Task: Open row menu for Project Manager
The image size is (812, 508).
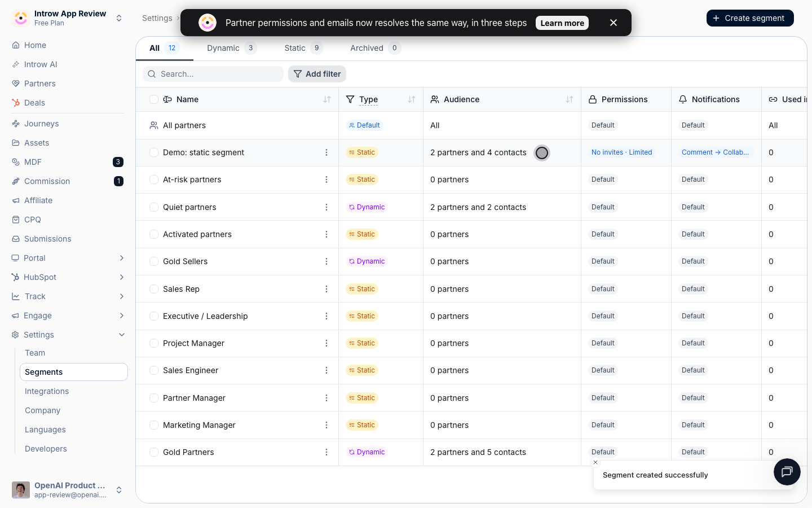Action: tap(326, 343)
